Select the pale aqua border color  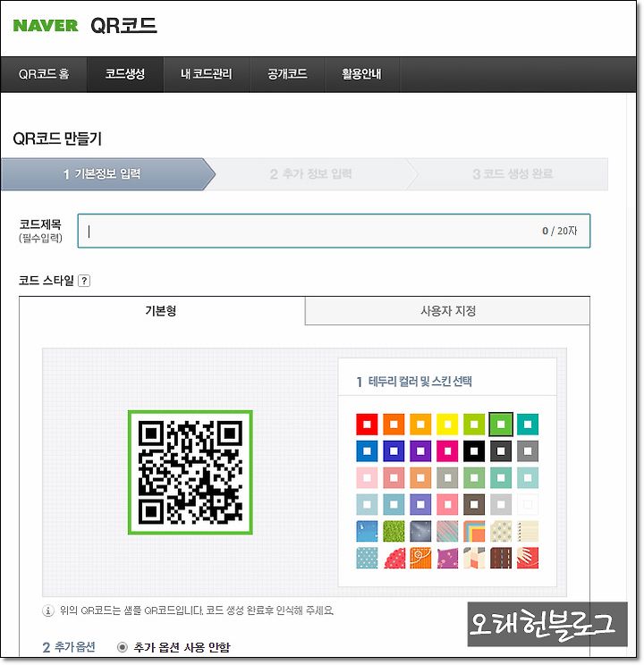pos(528,477)
